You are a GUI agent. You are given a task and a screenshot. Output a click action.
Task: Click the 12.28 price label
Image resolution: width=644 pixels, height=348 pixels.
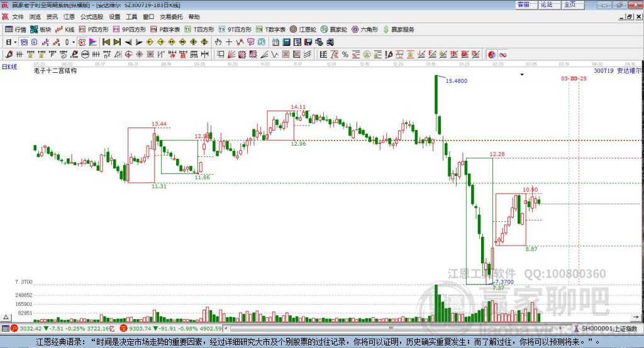tap(497, 155)
